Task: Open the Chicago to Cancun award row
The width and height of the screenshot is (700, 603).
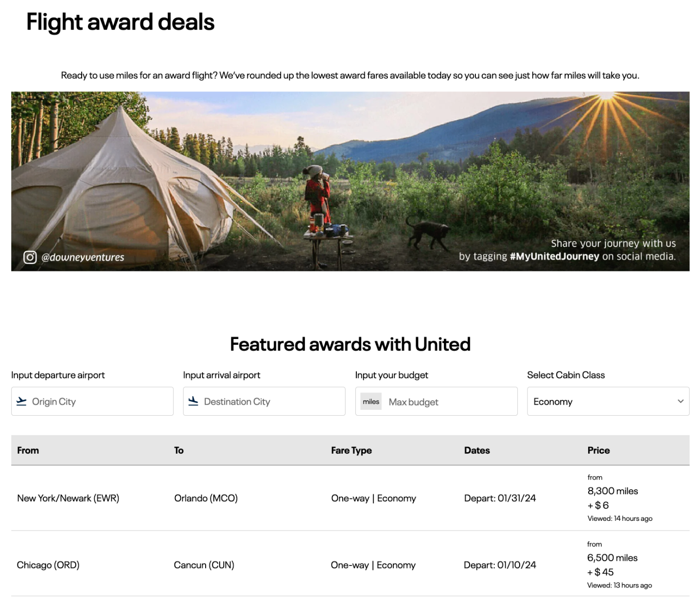Action: click(48, 565)
